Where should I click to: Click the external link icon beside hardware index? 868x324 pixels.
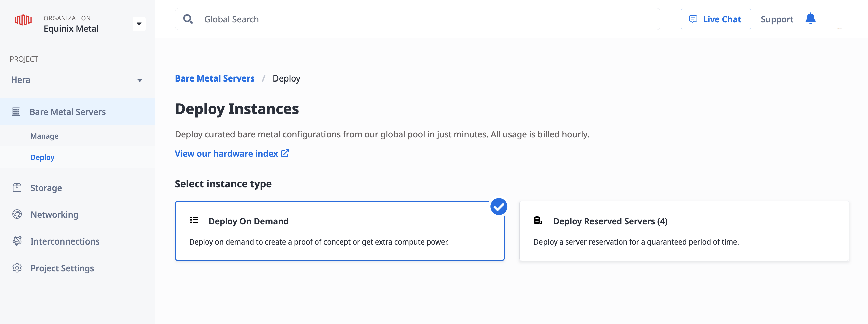(285, 153)
